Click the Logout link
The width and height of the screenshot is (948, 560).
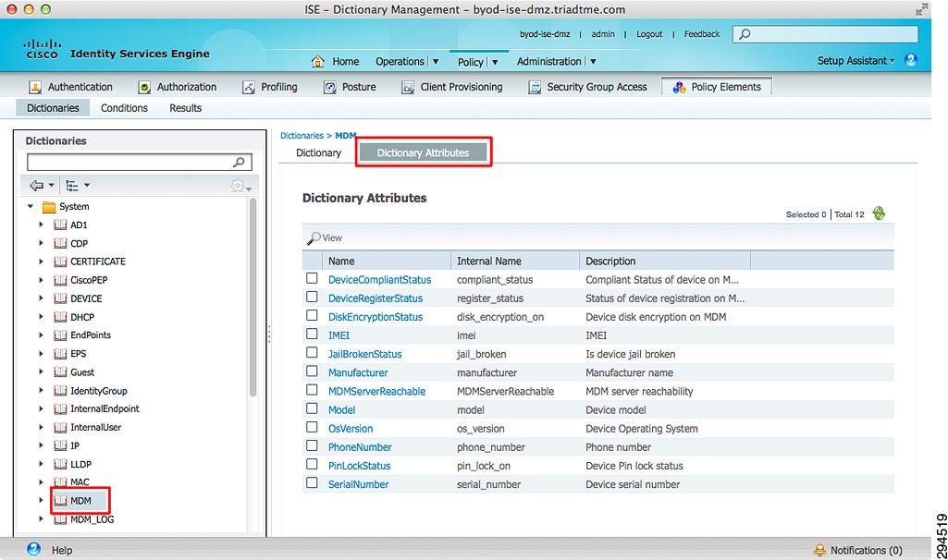click(x=649, y=34)
